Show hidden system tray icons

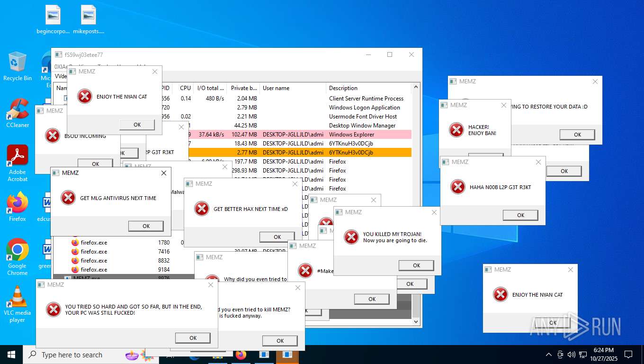(x=549, y=355)
